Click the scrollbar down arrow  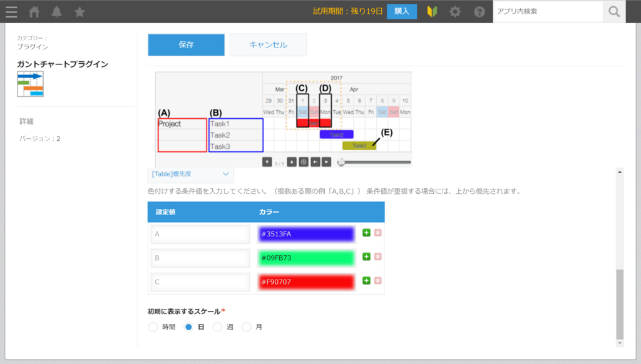620,343
